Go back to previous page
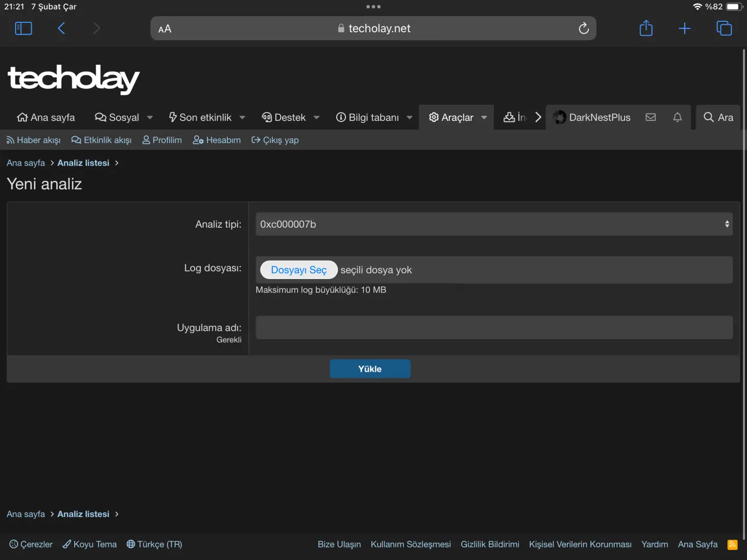 coord(61,29)
